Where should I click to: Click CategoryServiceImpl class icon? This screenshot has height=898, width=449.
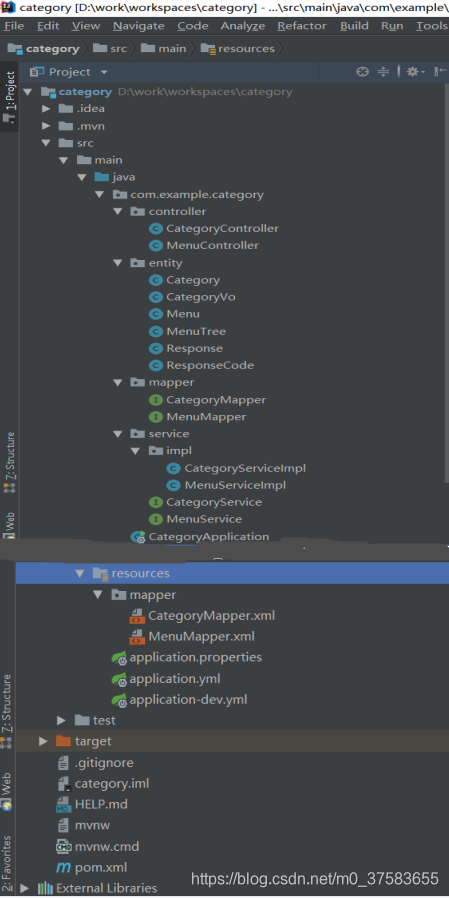click(173, 468)
